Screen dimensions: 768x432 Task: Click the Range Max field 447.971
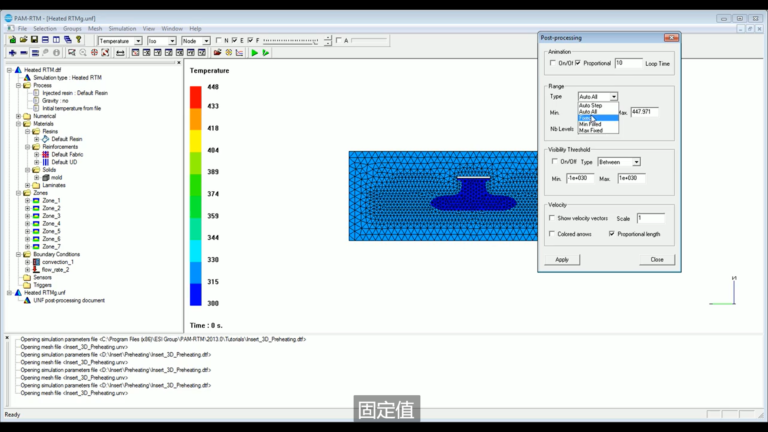645,112
